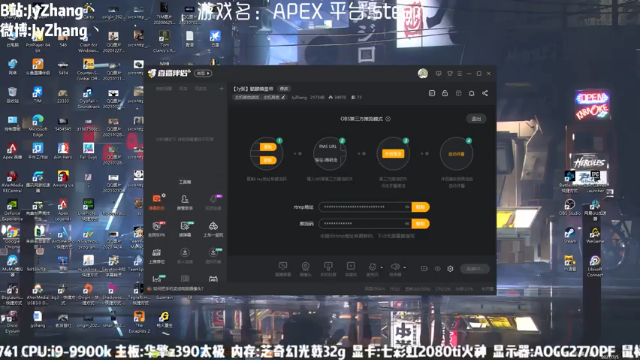The width and height of the screenshot is (640, 360).
Task: Add camera source in bottom toolbar
Action: coord(305,269)
